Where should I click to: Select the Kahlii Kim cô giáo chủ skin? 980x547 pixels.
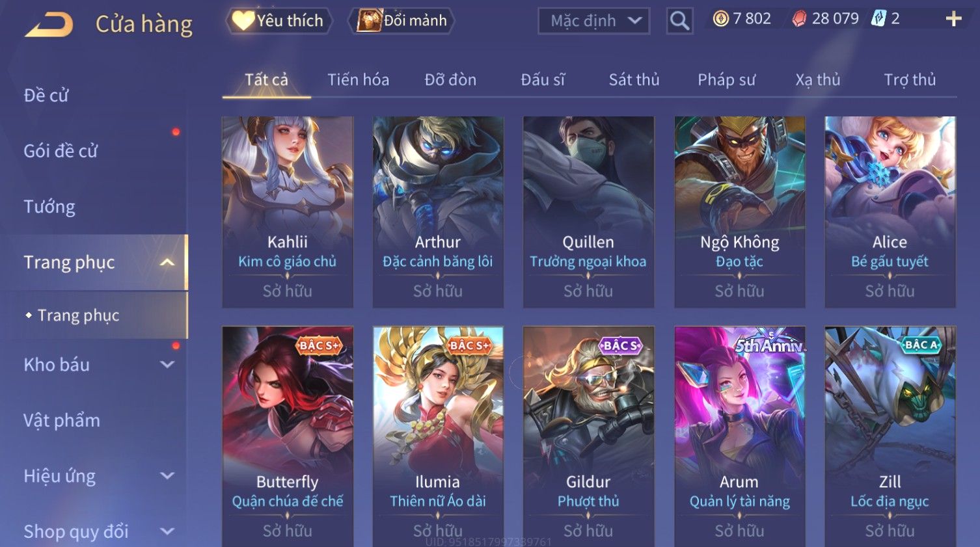pos(288,212)
